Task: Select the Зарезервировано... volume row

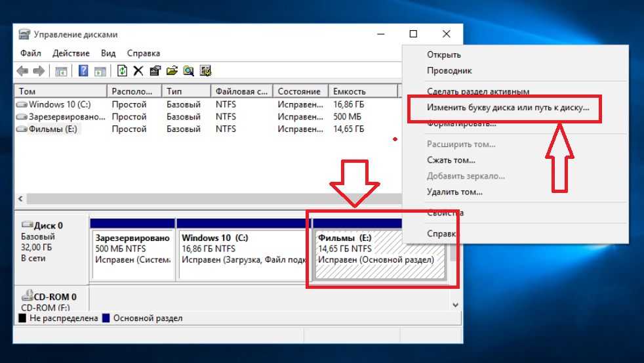Action: coord(207,117)
